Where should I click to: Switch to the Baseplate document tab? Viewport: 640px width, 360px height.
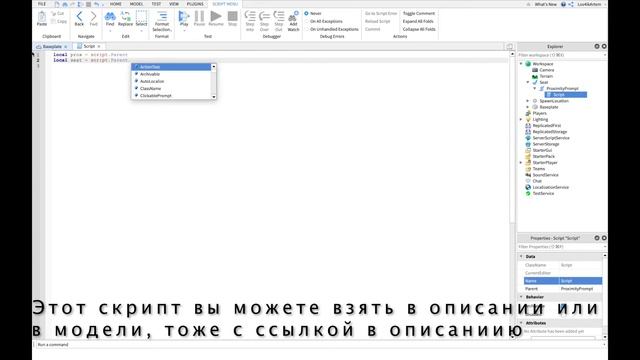point(52,47)
